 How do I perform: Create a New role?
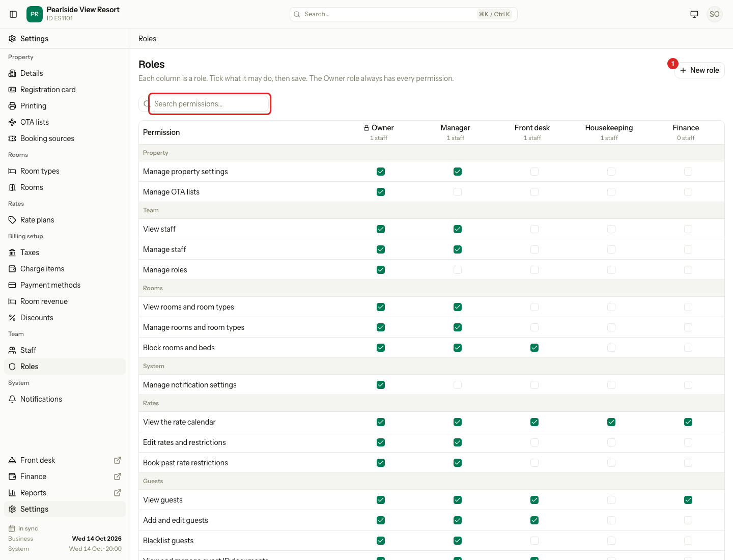click(699, 70)
